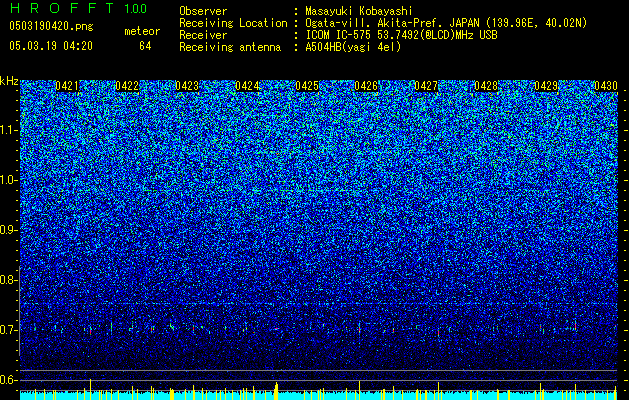This screenshot has width=629, height=400.
Task: Click the 0426 time marker
Action: (x=366, y=86)
